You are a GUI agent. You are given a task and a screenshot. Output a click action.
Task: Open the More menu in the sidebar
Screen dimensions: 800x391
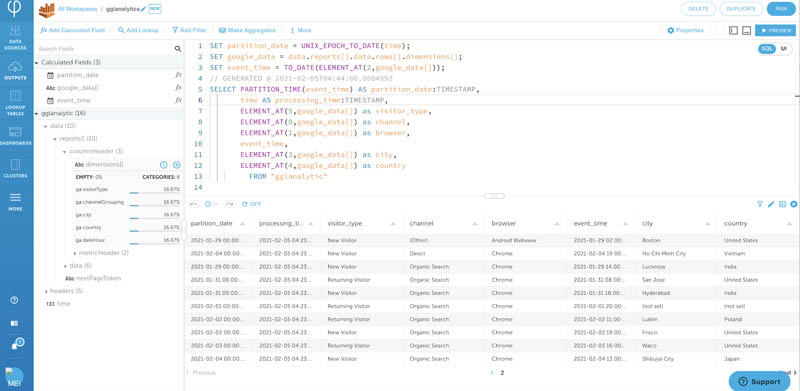(15, 202)
